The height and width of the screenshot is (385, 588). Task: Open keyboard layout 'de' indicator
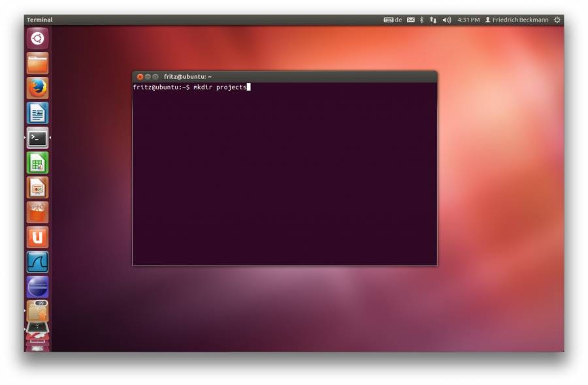pyautogui.click(x=393, y=20)
